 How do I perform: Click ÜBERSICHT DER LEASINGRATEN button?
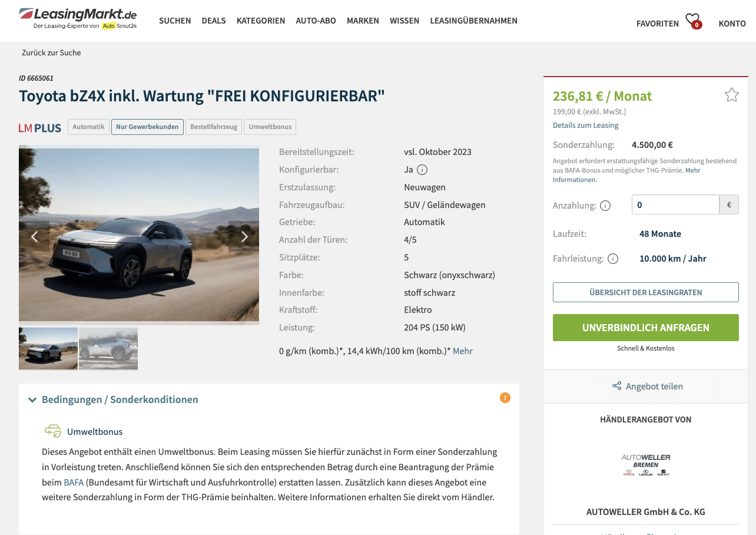645,292
